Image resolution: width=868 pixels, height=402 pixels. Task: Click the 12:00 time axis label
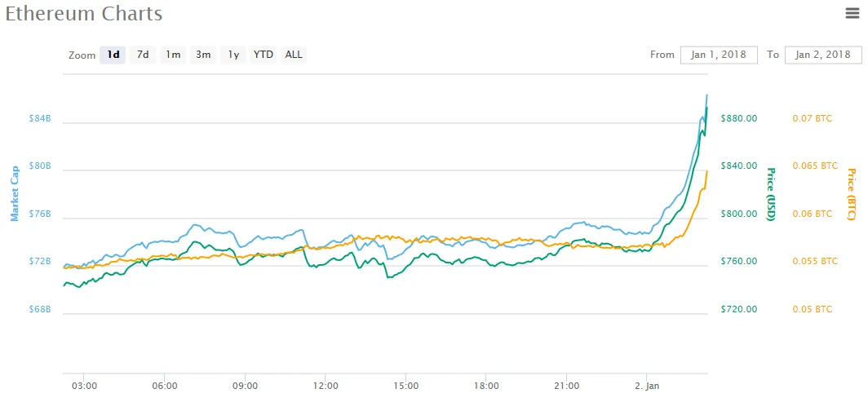click(325, 386)
